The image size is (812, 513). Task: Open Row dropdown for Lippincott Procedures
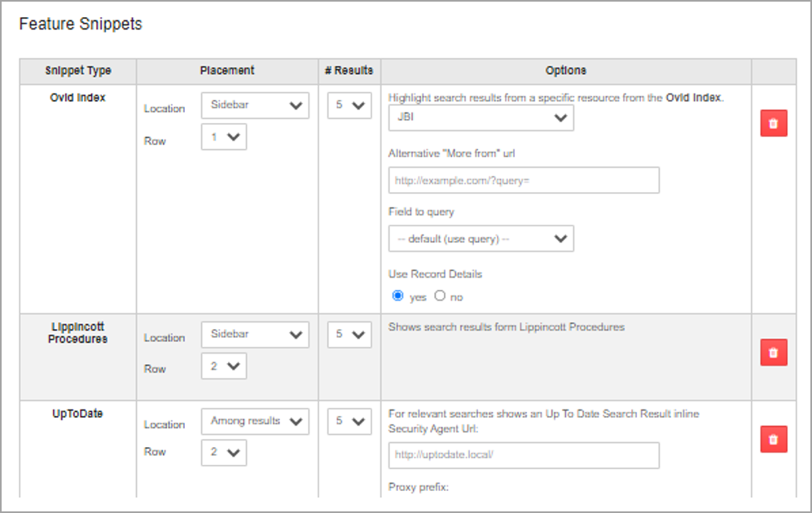coord(224,366)
